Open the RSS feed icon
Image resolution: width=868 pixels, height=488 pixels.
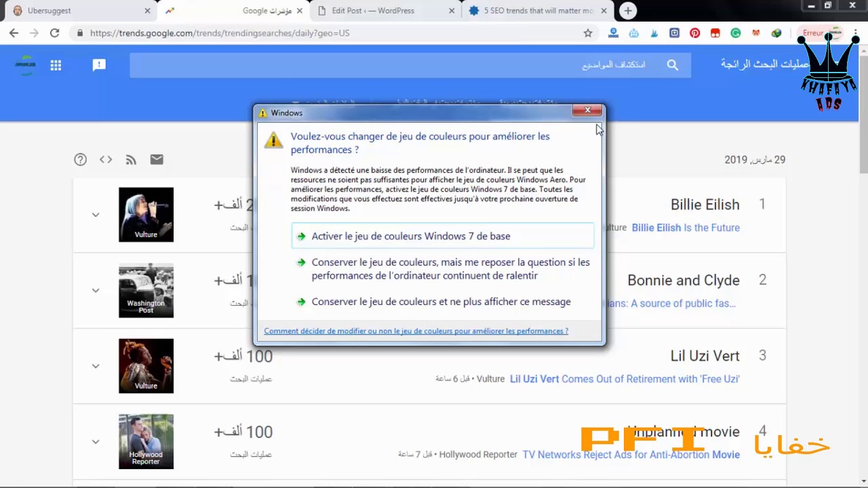pyautogui.click(x=131, y=159)
